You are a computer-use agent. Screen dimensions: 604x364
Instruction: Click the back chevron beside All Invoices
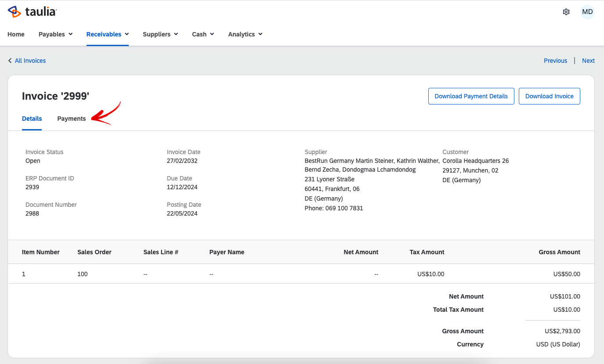10,61
